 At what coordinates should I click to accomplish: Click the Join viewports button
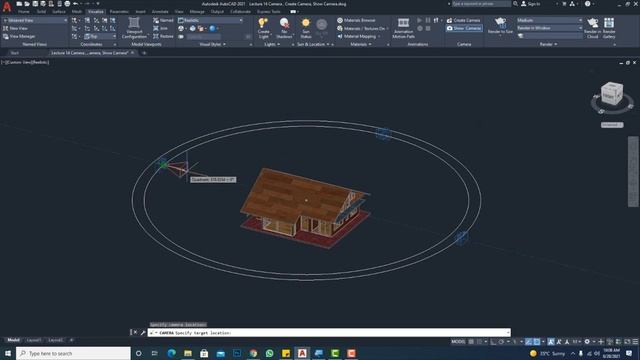[x=160, y=28]
